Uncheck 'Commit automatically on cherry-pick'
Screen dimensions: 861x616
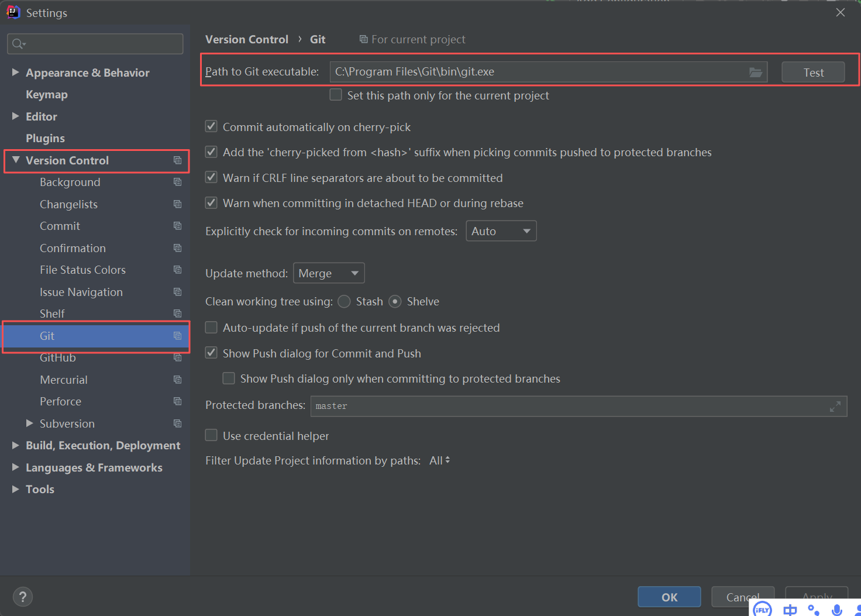[211, 126]
